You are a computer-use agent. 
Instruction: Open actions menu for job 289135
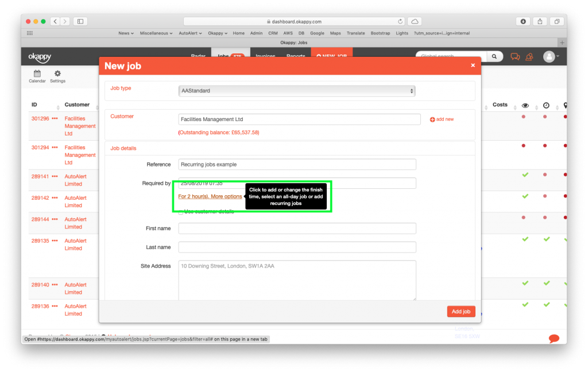[x=55, y=241]
